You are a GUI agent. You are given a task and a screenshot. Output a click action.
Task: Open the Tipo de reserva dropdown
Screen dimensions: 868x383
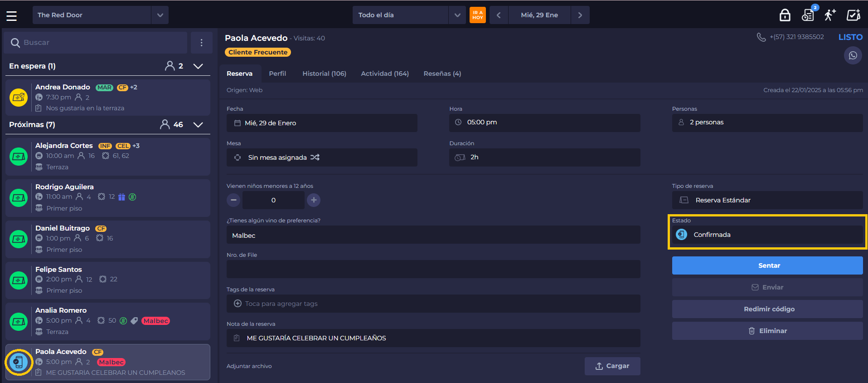tap(767, 200)
